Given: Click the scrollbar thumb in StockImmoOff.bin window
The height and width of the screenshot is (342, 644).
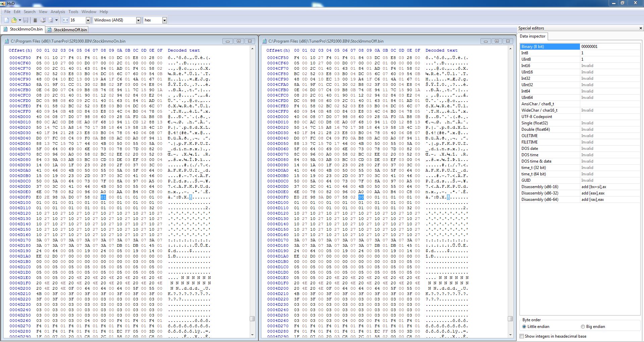Looking at the screenshot, I should coord(510,319).
